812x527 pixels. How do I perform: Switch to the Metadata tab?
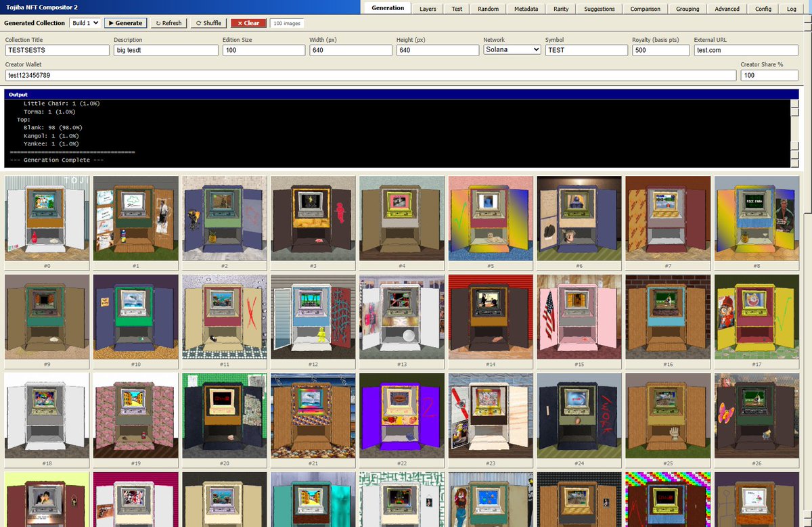(526, 9)
